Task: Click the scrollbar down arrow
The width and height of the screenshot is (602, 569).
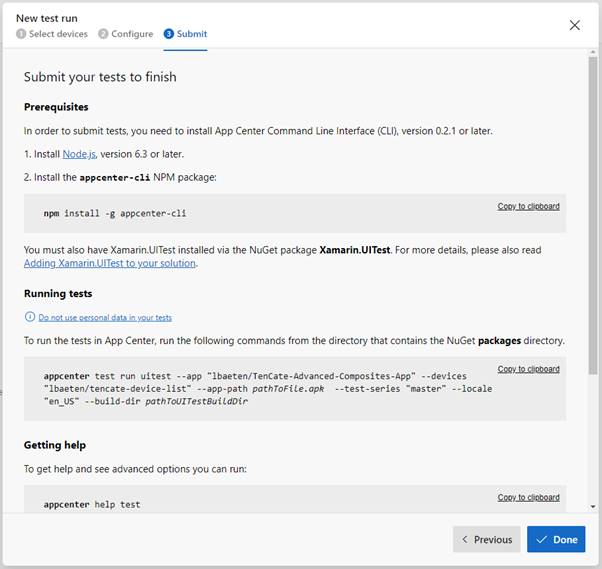Action: [593, 507]
